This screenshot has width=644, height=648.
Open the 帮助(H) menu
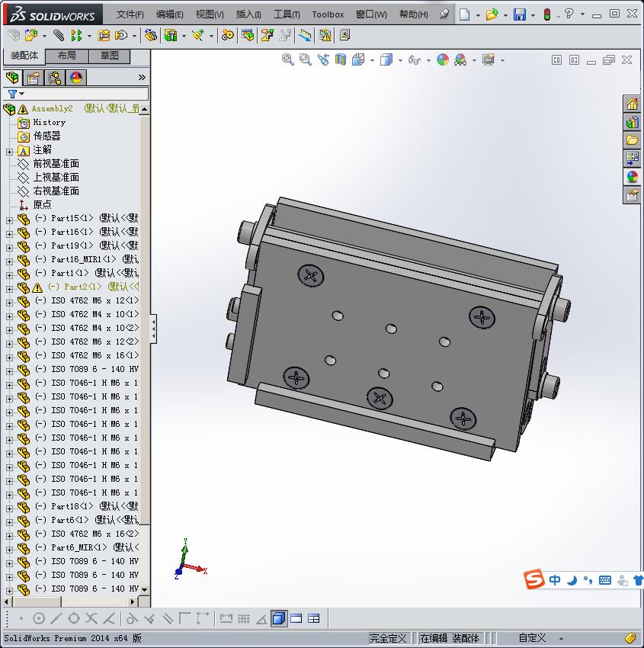pyautogui.click(x=414, y=14)
